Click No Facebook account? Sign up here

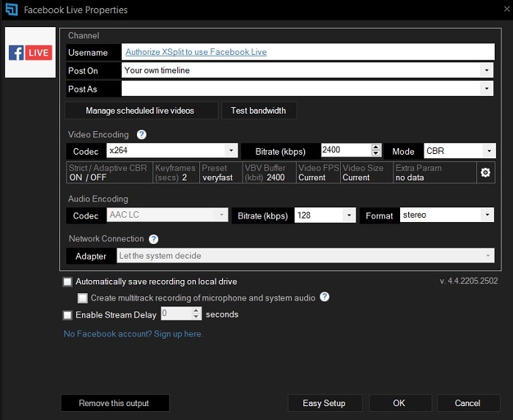[x=133, y=334]
